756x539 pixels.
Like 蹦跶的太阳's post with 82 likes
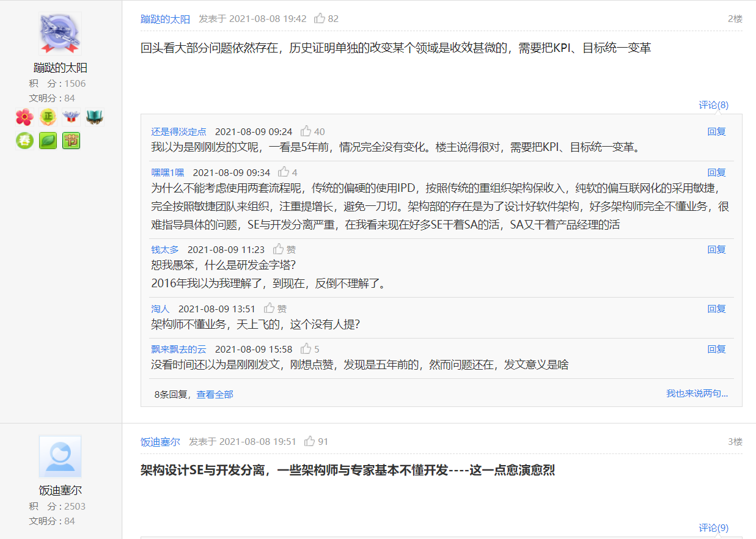[320, 19]
